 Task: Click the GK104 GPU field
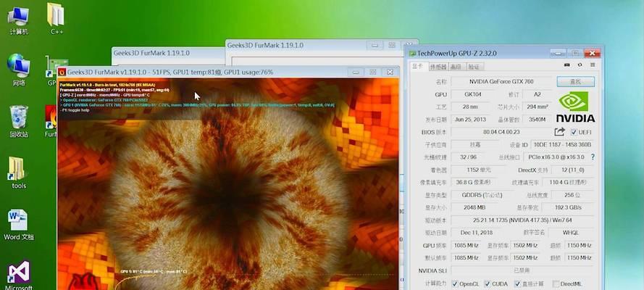click(472, 94)
